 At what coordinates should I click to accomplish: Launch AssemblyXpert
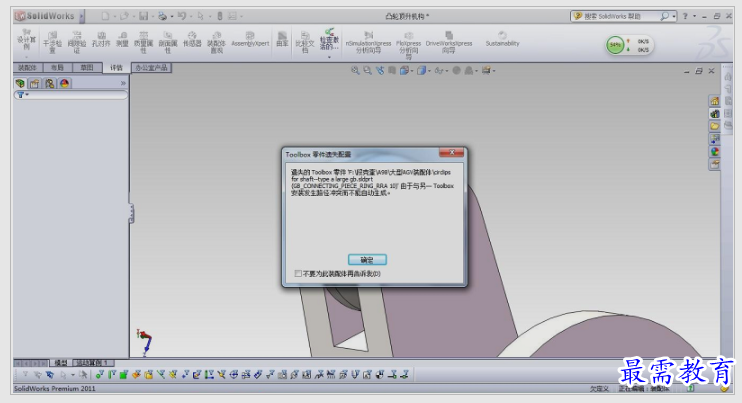[250, 39]
